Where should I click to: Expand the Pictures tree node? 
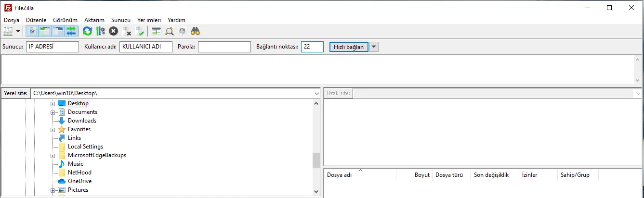pos(53,190)
